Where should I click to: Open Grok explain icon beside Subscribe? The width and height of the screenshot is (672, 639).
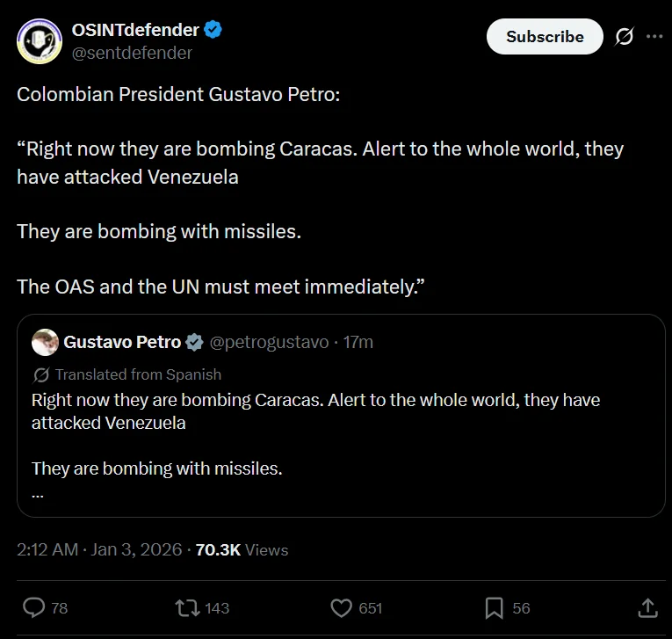coord(625,37)
